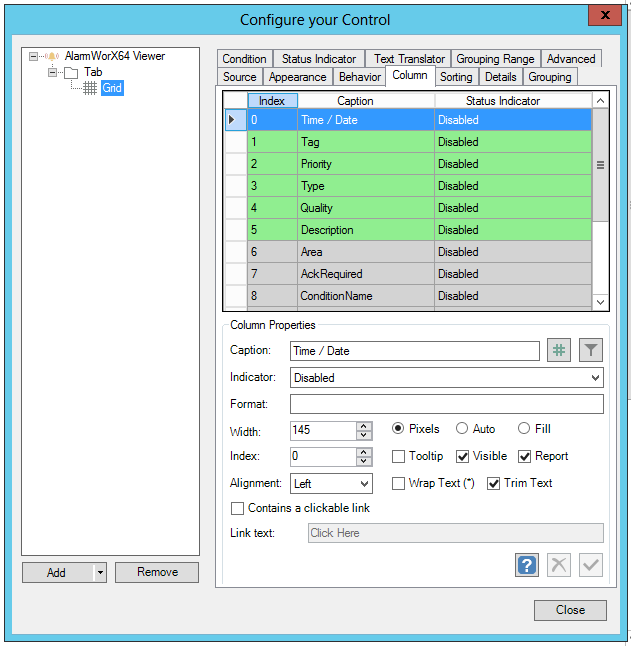Switch to the Behavior tab

pyautogui.click(x=360, y=77)
